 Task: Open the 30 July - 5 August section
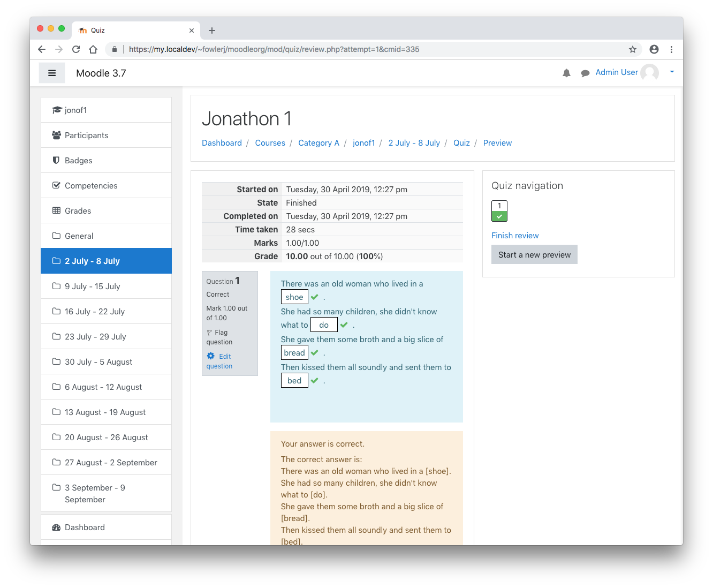click(x=106, y=361)
